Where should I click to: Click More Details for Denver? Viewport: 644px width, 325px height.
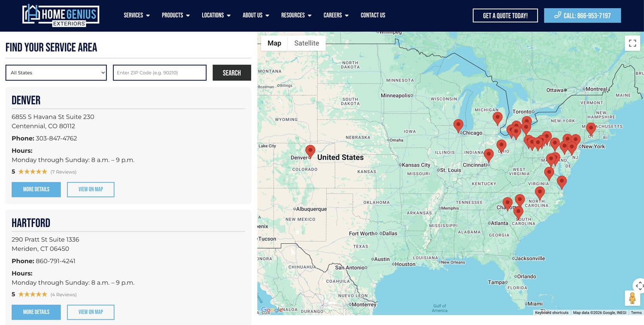(36, 189)
